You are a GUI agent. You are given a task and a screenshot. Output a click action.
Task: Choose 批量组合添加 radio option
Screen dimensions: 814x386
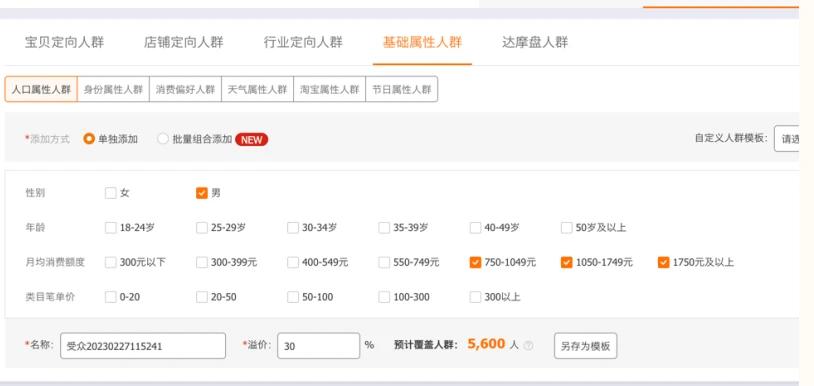pyautogui.click(x=163, y=139)
